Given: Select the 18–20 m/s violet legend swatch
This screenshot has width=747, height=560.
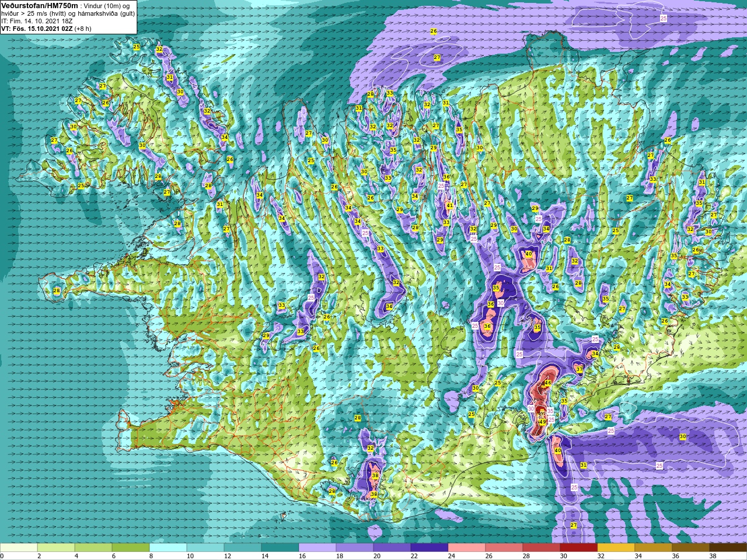Looking at the screenshot, I should (x=355, y=547).
